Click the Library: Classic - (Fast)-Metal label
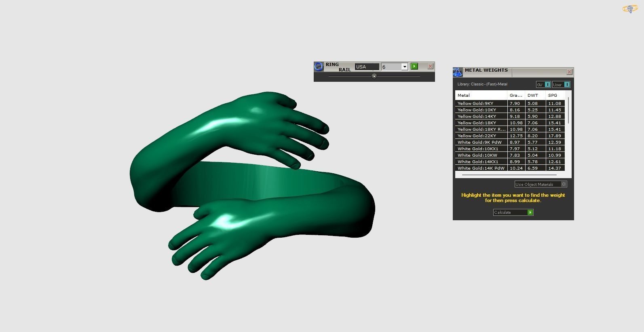Viewport: 644px width, 332px height. (482, 84)
